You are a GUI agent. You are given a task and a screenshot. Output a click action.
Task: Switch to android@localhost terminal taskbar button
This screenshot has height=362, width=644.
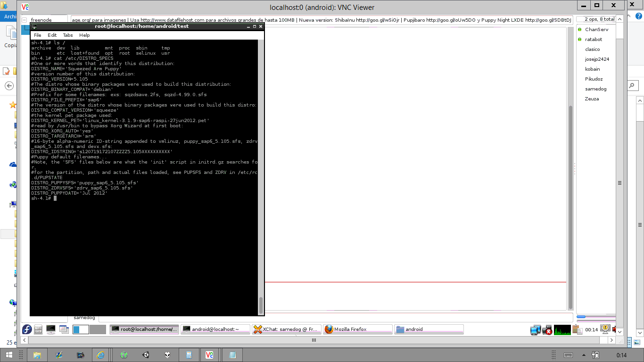click(215, 329)
